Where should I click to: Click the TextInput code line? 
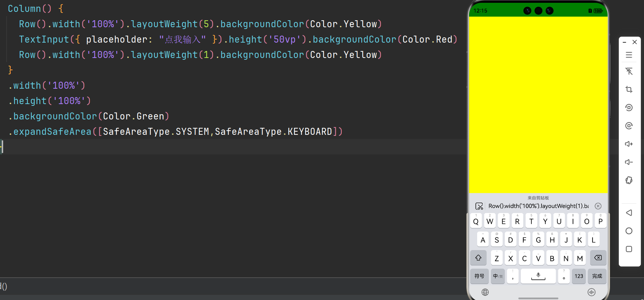tap(238, 39)
